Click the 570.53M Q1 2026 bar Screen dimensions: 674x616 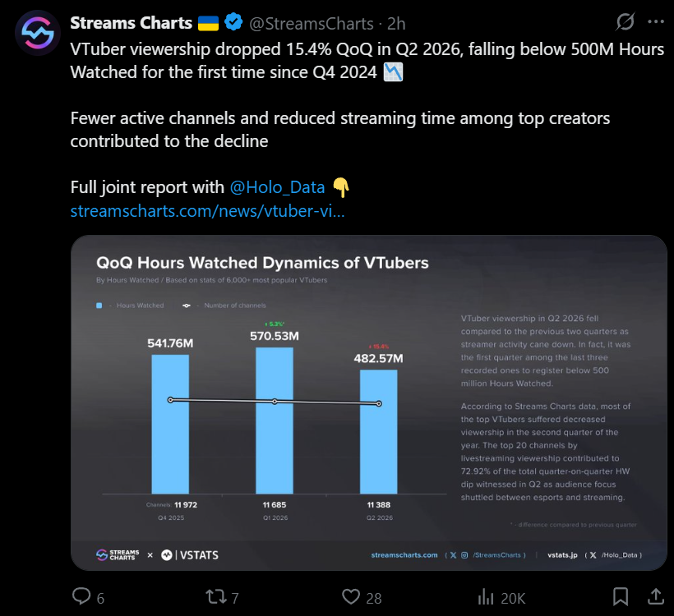coord(275,421)
